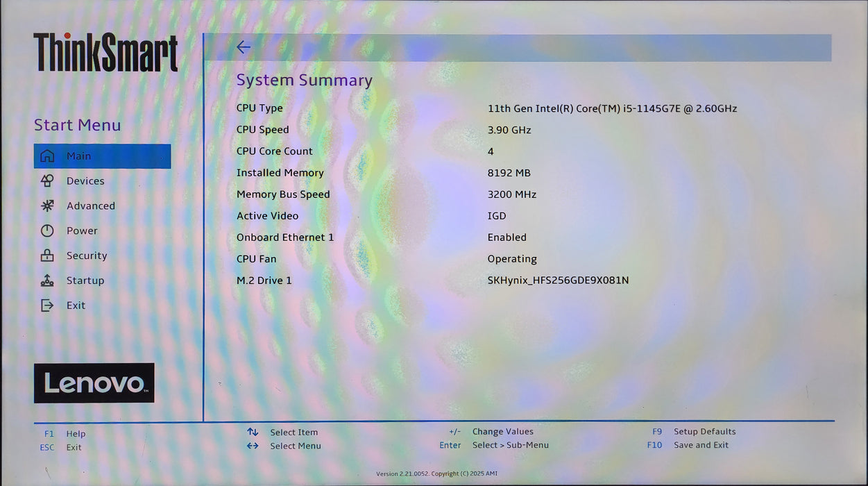This screenshot has height=486, width=868.
Task: Click the Devices shapes icon
Action: coord(47,181)
